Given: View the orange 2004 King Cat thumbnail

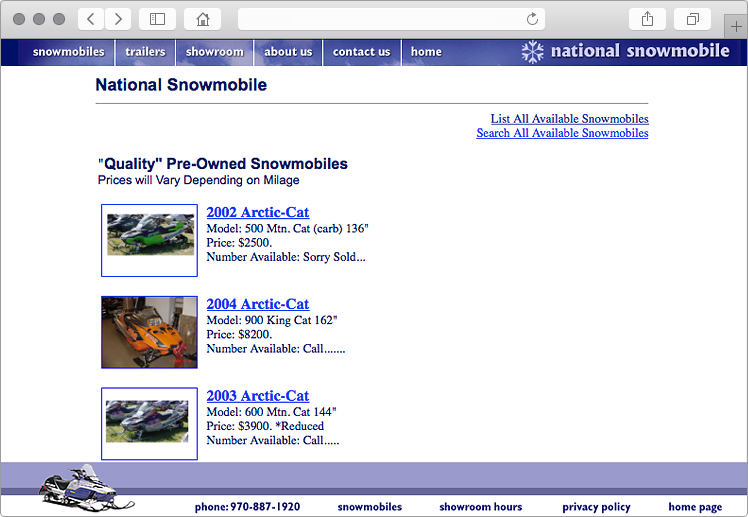Looking at the screenshot, I should pos(149,332).
